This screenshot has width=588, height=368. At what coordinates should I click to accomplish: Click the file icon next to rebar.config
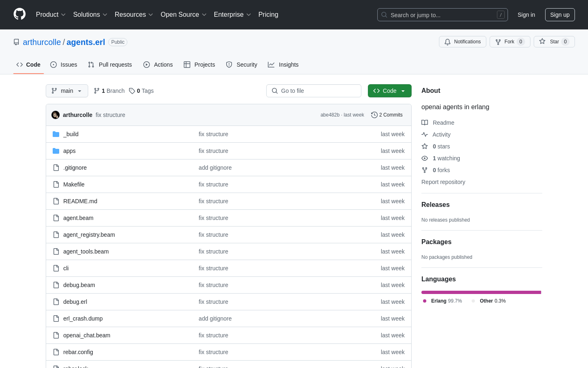pyautogui.click(x=56, y=352)
